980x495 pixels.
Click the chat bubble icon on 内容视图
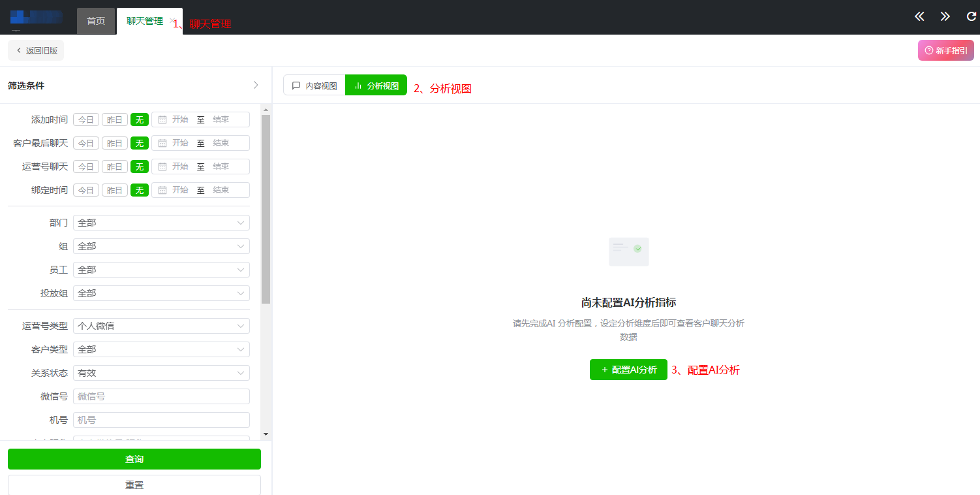point(296,84)
